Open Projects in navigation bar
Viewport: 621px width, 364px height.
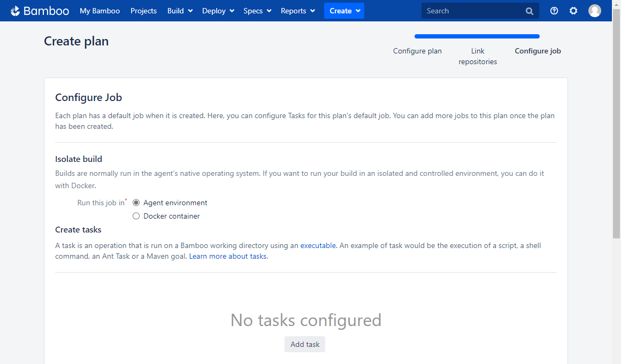coord(143,11)
